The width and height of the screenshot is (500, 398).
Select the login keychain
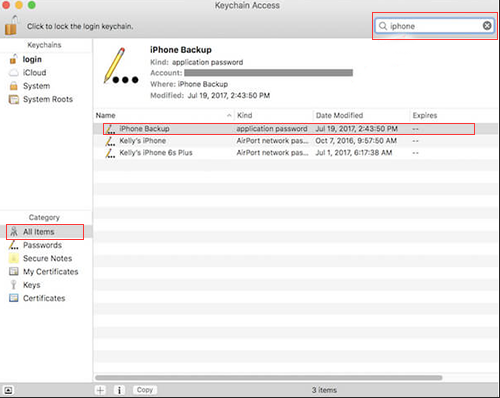tap(32, 59)
